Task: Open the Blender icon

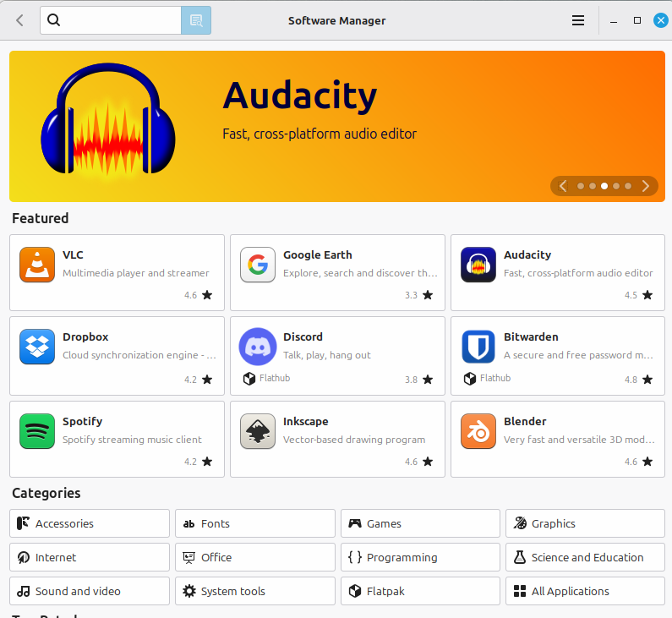Action: point(478,430)
